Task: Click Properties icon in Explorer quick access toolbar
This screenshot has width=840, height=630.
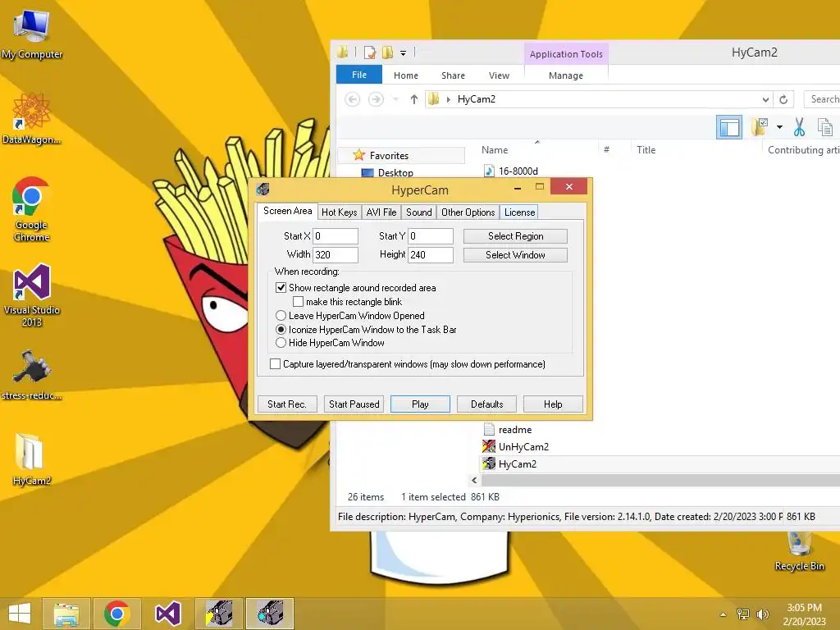Action: pos(370,52)
